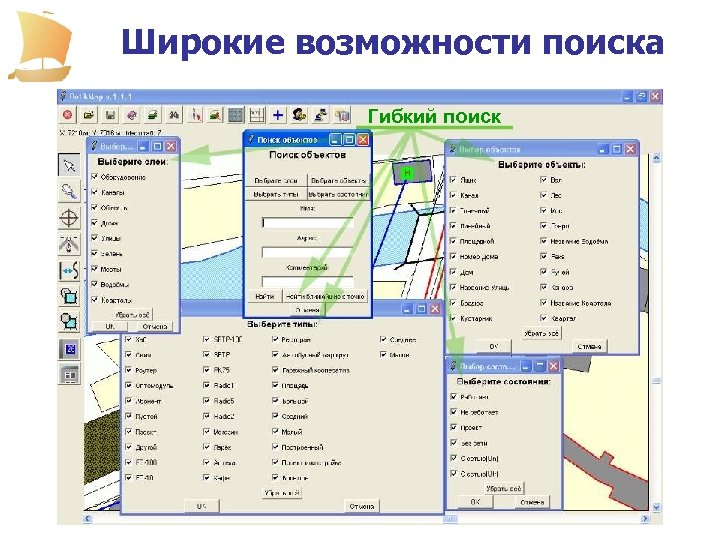Screen dimensions: 720x540
Task: Click the blue numbered square sidebar icon
Action: pos(69,349)
